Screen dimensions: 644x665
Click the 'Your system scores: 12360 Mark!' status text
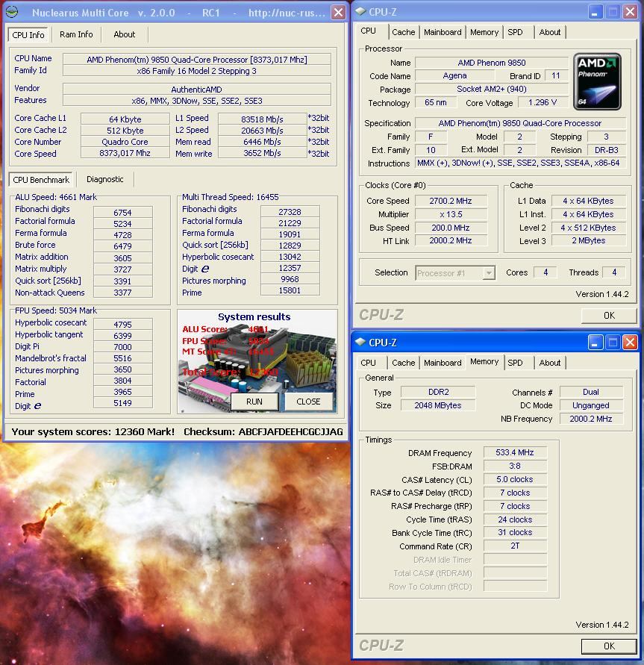(x=93, y=431)
